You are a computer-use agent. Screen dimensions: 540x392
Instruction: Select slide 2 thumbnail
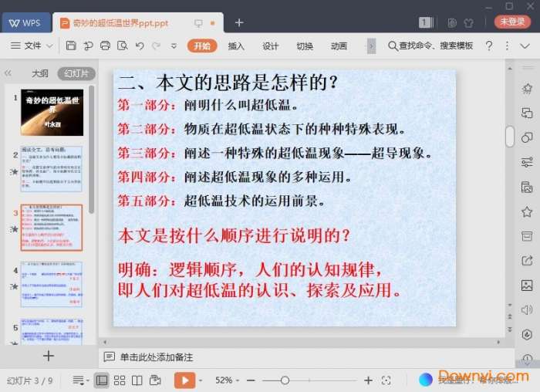[52, 169]
